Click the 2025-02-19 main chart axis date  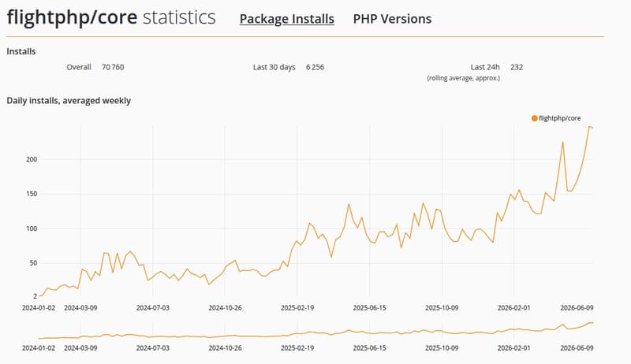point(297,308)
